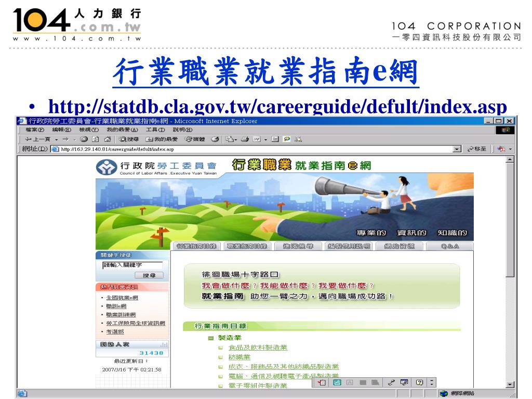
Task: Open the 考選部 link
Action: pyautogui.click(x=115, y=331)
